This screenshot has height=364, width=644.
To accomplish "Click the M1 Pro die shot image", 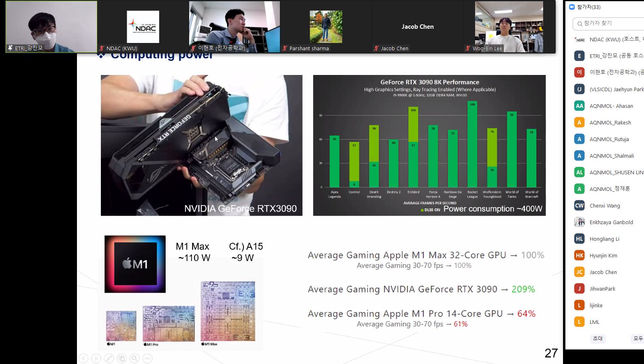I will tap(168, 323).
